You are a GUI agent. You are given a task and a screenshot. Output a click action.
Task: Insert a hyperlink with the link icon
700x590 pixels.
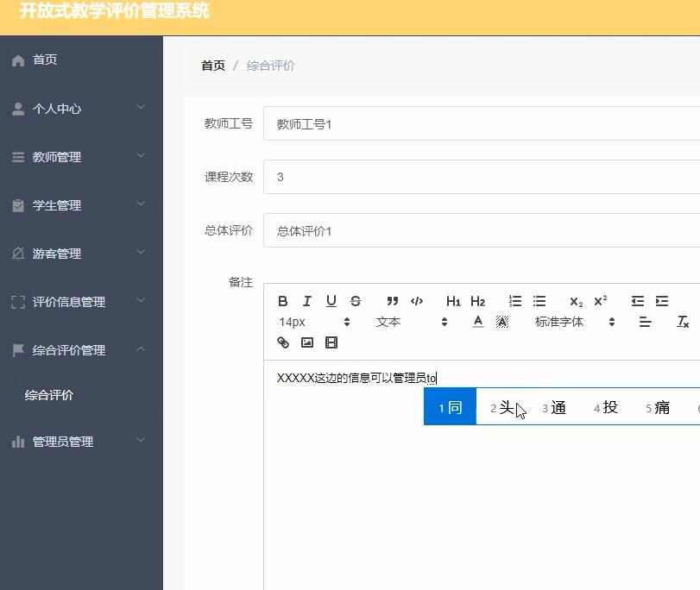pyautogui.click(x=282, y=342)
